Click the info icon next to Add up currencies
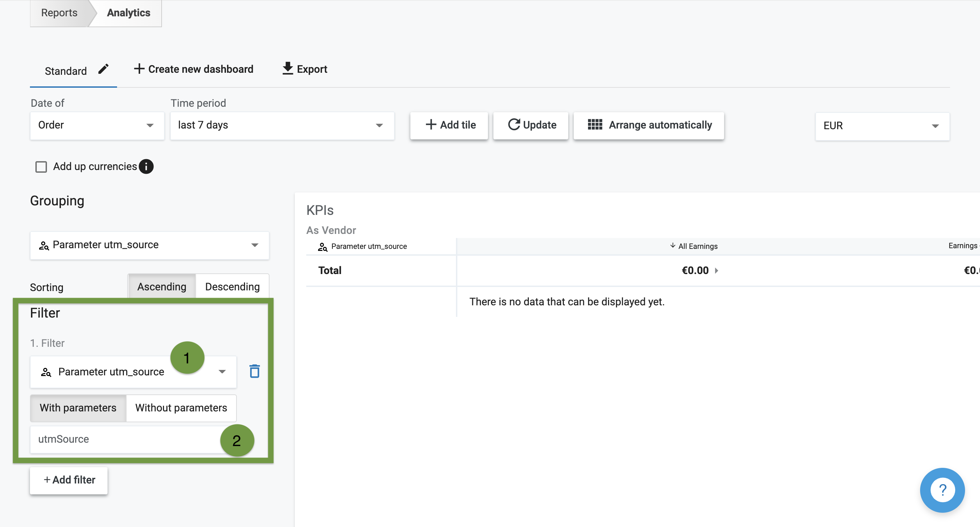980x527 pixels. pos(146,167)
